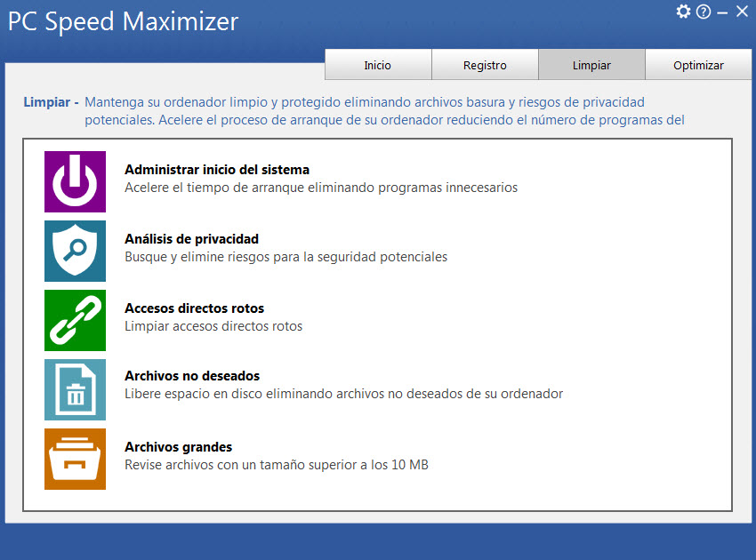
Task: Open 'Análisis de privacidad' heading
Action: (191, 239)
